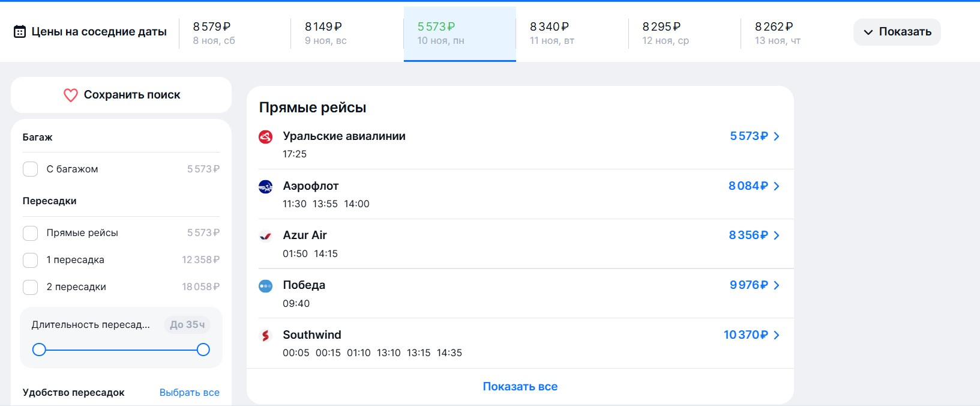Viewport: 980px width, 406px height.
Task: Click the Pobeda airline logo icon
Action: 265,286
